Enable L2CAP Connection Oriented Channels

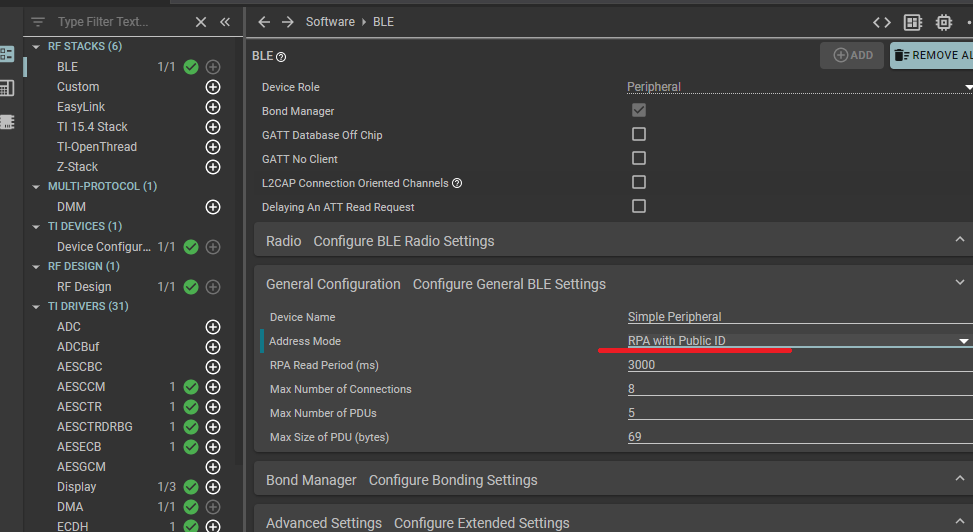click(639, 182)
